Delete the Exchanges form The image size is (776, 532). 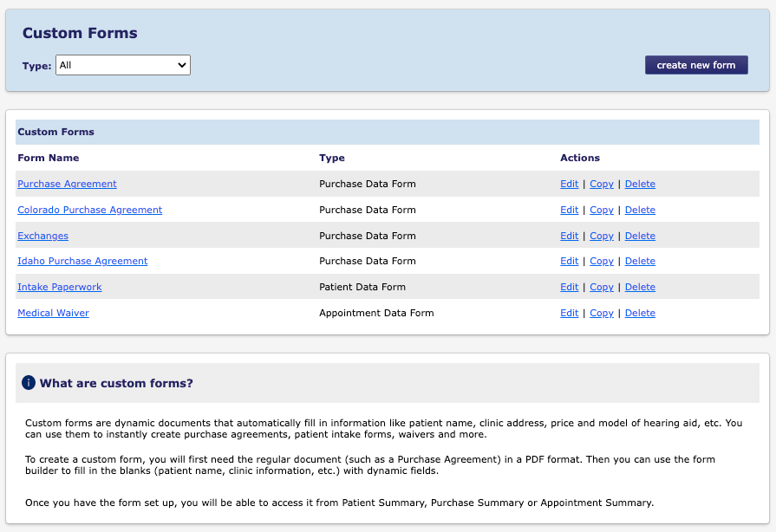pyautogui.click(x=640, y=236)
